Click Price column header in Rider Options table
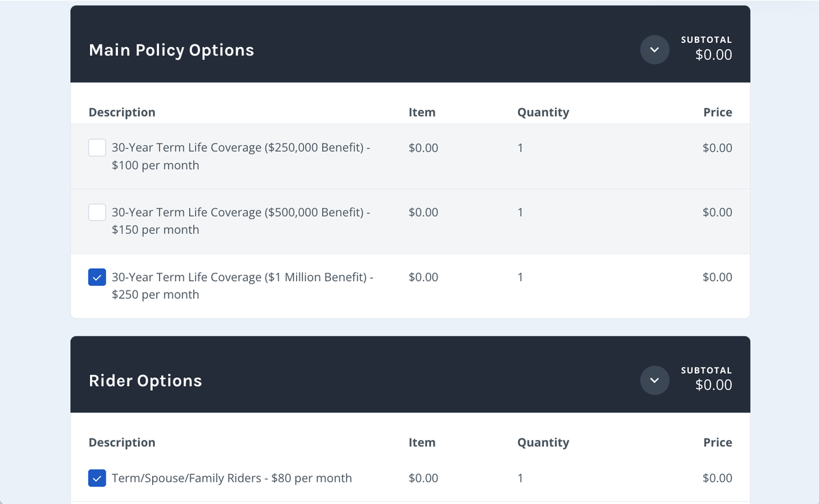The image size is (819, 504). point(718,443)
